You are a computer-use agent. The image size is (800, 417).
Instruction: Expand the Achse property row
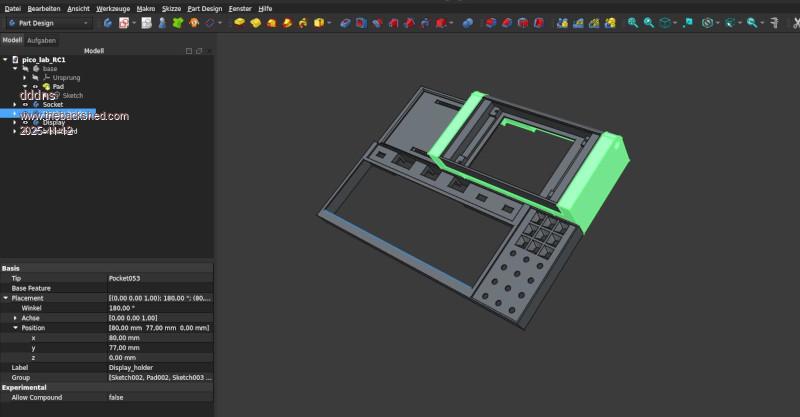pos(14,318)
